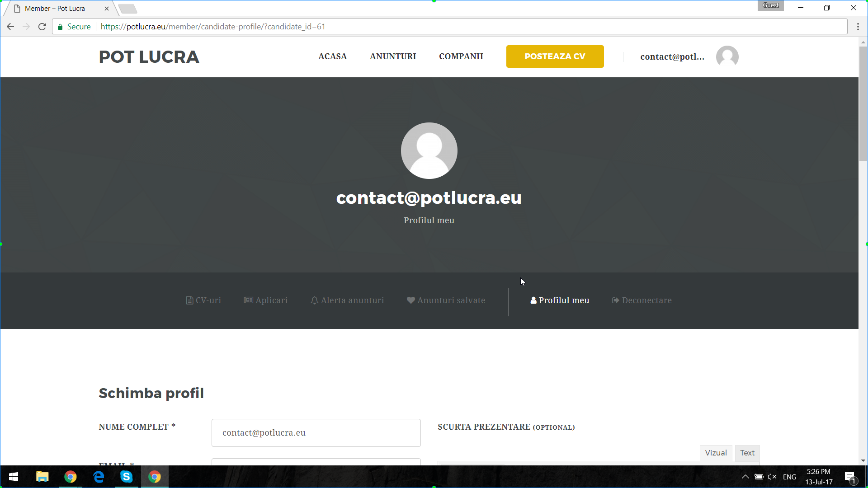This screenshot has width=868, height=488.
Task: Open Windows Start menu
Action: click(x=14, y=477)
